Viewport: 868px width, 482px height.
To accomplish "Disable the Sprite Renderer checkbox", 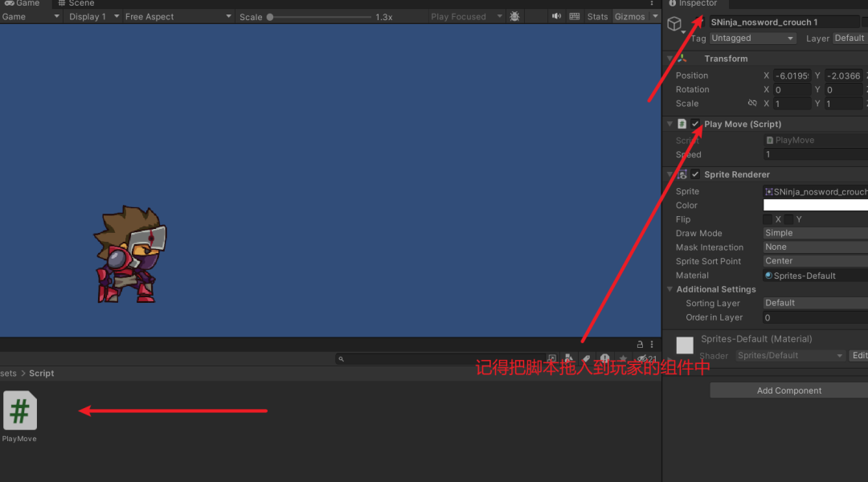I will (695, 174).
